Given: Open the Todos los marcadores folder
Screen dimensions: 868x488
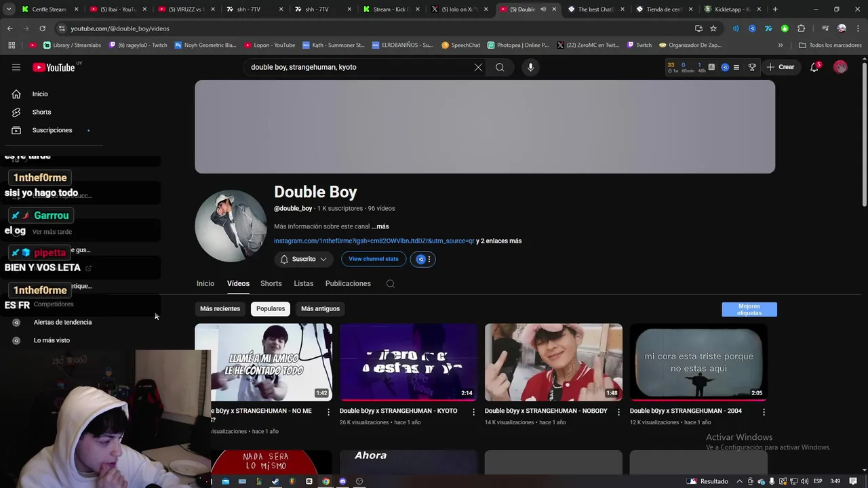Looking at the screenshot, I should [830, 45].
